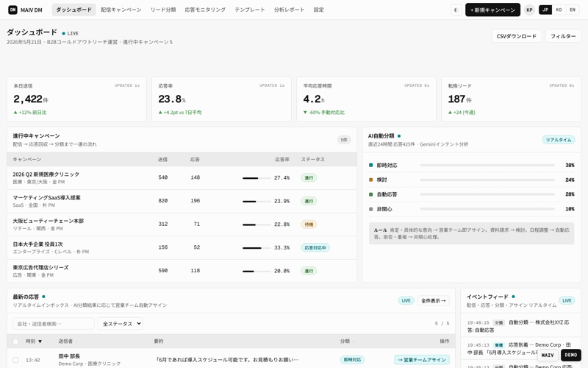Click the amber 検討 category square
Screen dimensions: 588x368
point(371,180)
